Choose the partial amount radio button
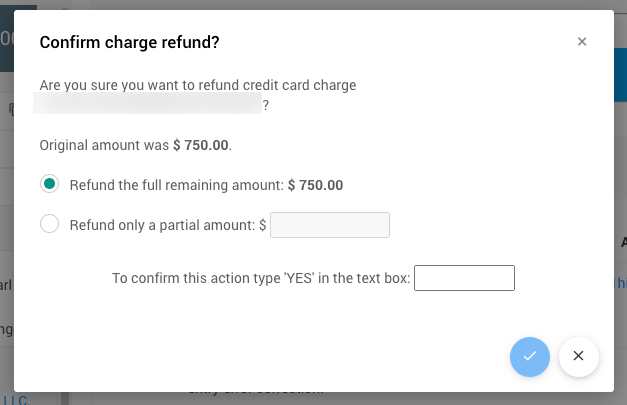This screenshot has height=405, width=627. pyautogui.click(x=50, y=225)
